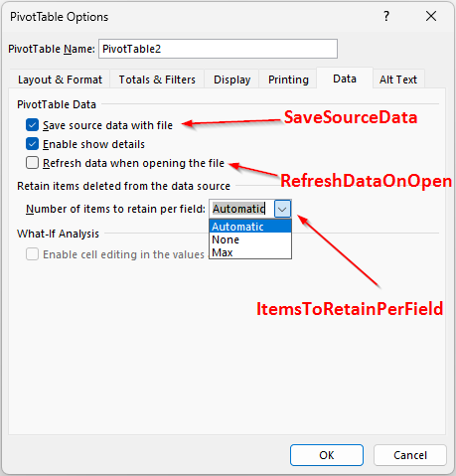Click the help question mark icon

(386, 16)
